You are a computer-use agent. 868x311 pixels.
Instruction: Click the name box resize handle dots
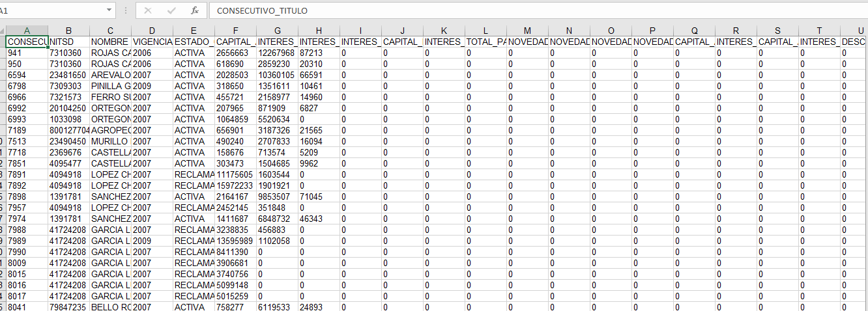pos(125,10)
